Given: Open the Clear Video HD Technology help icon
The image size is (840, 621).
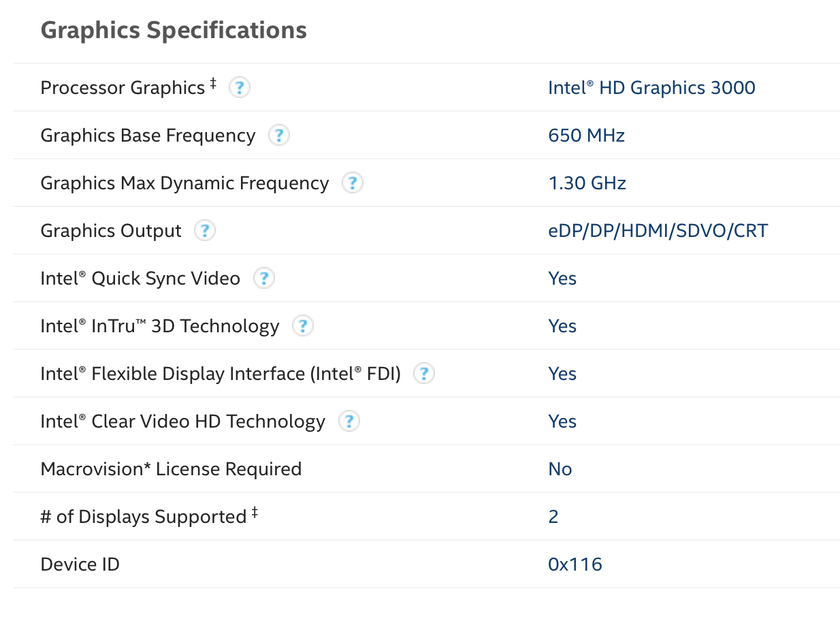Looking at the screenshot, I should pos(349,421).
